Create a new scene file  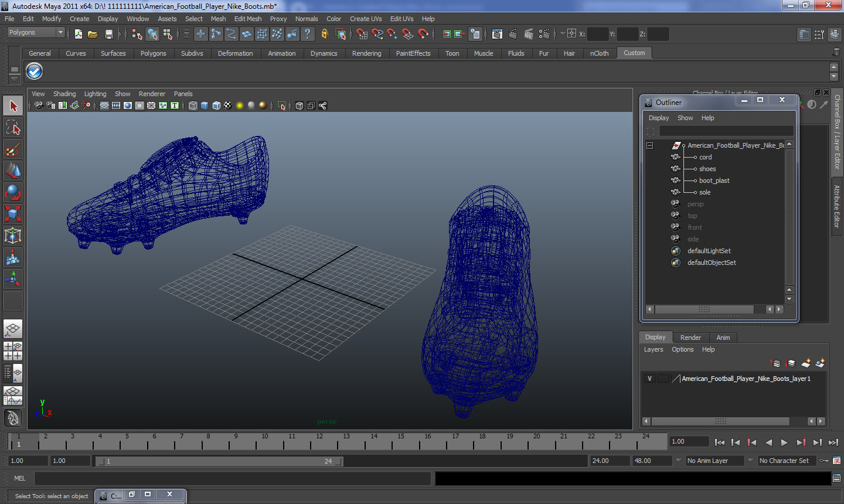tap(79, 34)
